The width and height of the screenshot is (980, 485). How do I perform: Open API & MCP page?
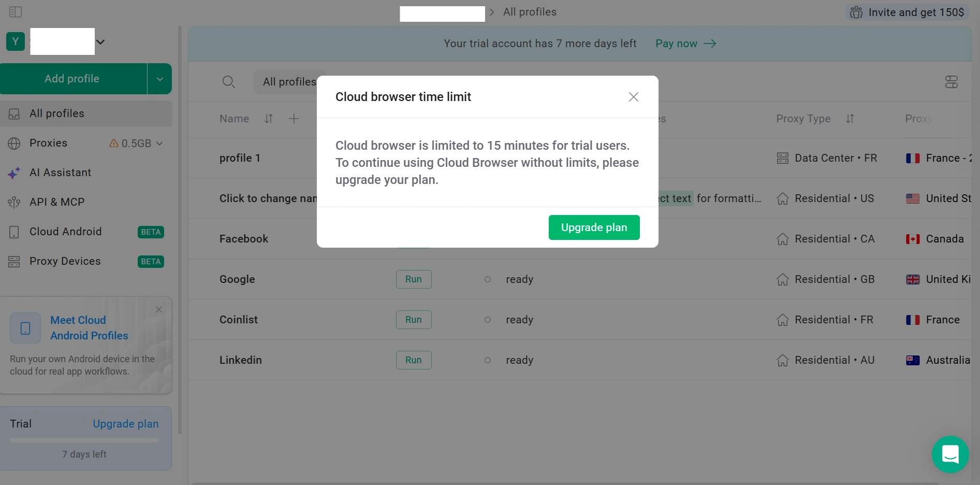tap(57, 202)
